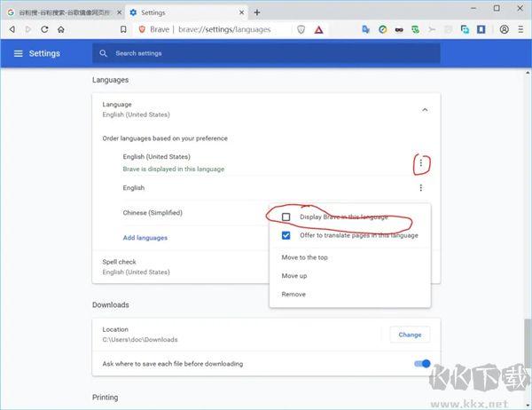
Task: Click the forward navigation arrow
Action: tap(28, 29)
